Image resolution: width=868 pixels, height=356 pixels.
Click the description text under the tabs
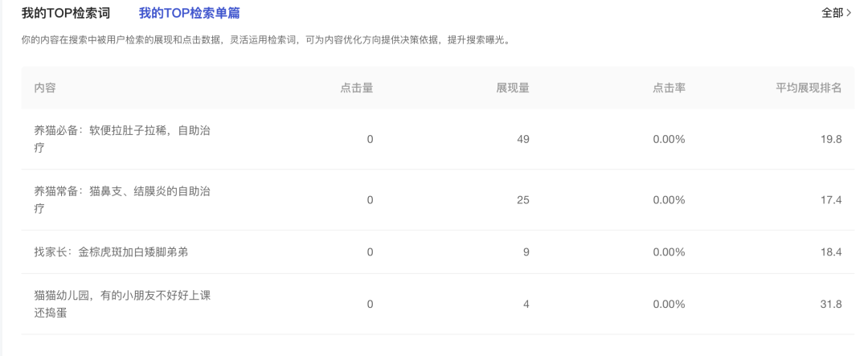265,39
